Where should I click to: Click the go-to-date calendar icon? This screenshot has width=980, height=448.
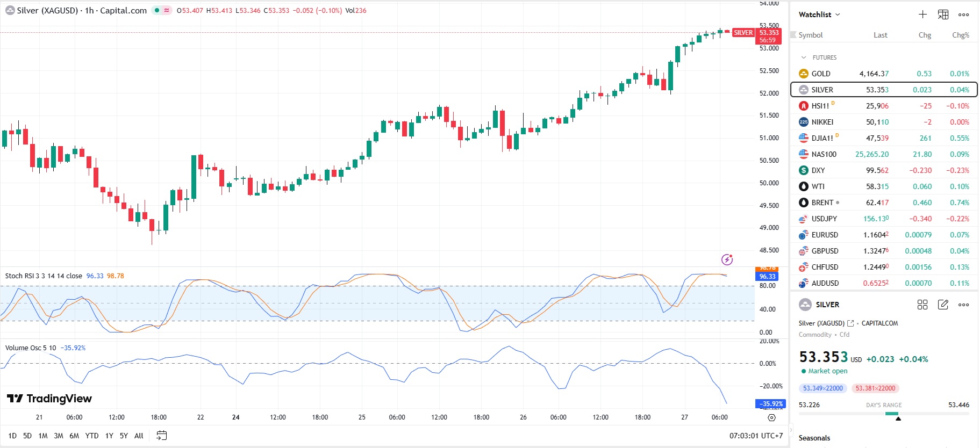click(161, 436)
